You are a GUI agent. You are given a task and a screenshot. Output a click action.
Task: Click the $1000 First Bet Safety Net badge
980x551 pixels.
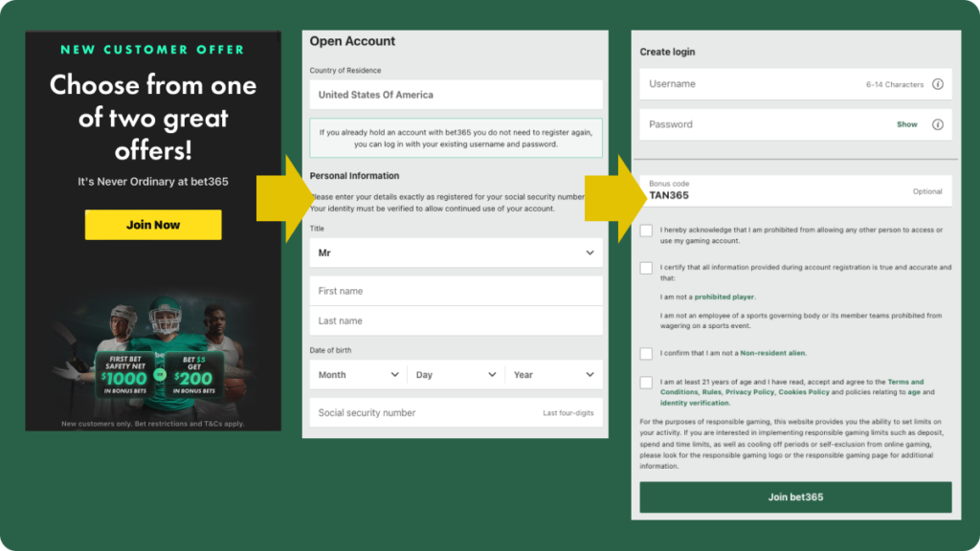125,374
